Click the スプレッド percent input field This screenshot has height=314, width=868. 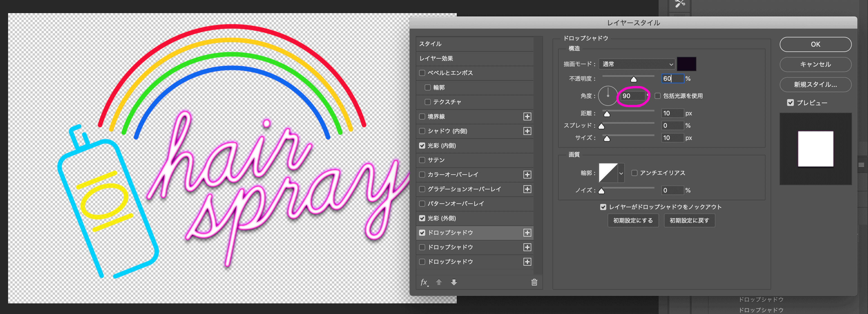pyautogui.click(x=673, y=125)
